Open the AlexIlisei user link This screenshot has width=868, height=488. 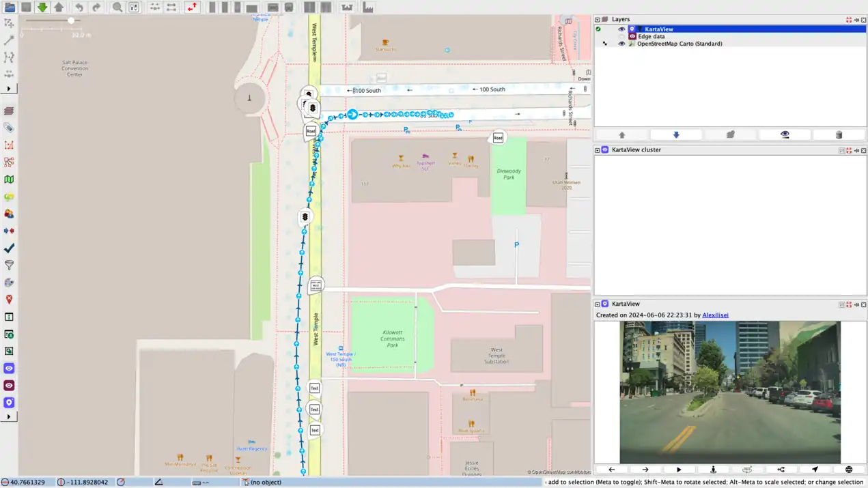[x=715, y=315]
